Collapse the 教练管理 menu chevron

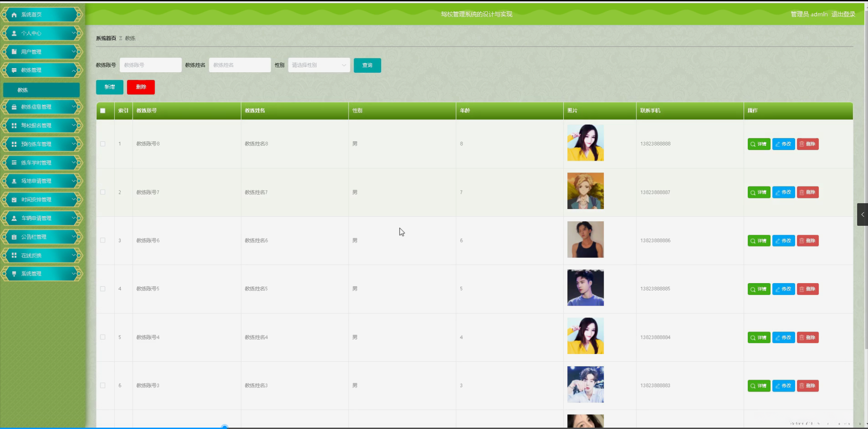[x=74, y=70]
